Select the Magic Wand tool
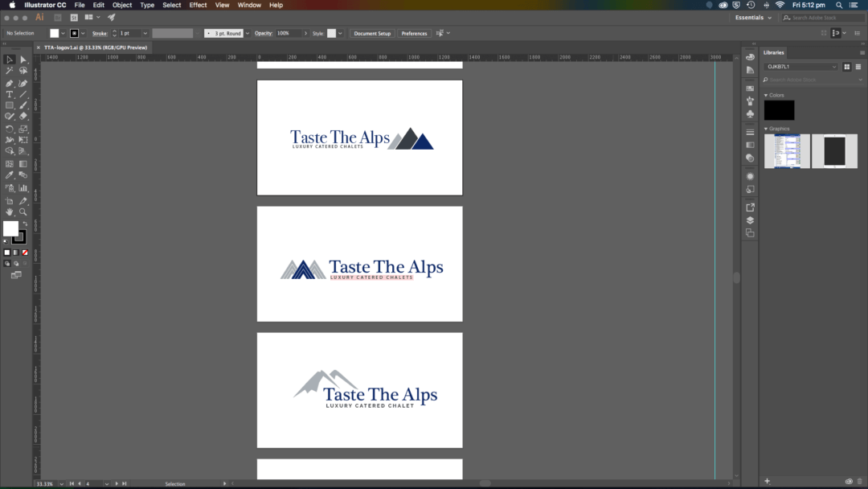 pyautogui.click(x=10, y=71)
